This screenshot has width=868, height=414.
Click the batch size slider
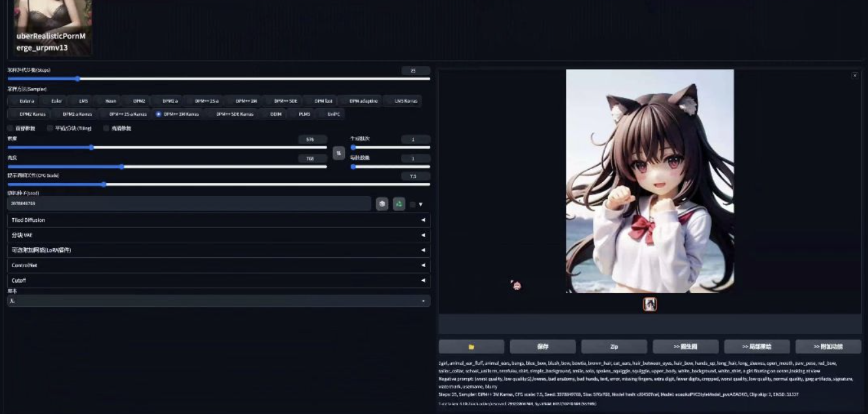coord(390,167)
